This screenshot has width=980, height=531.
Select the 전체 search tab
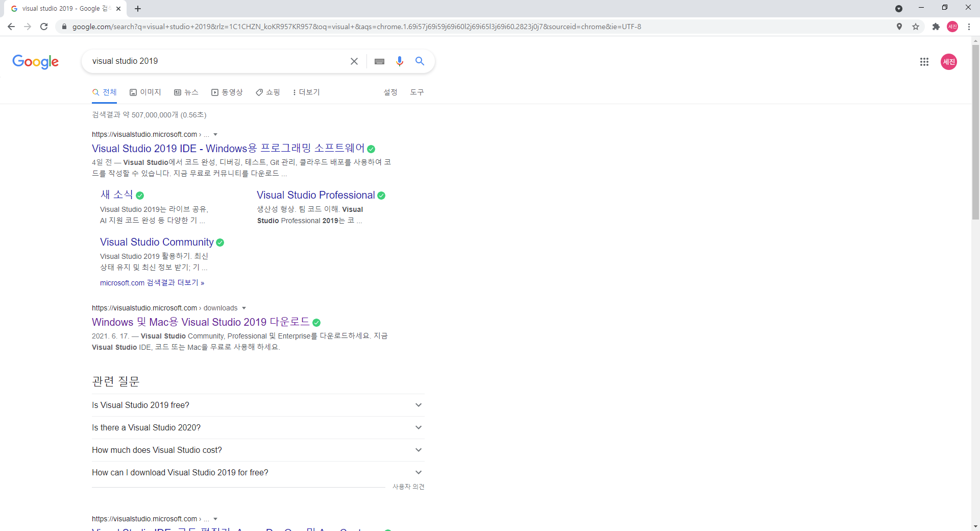coord(105,92)
